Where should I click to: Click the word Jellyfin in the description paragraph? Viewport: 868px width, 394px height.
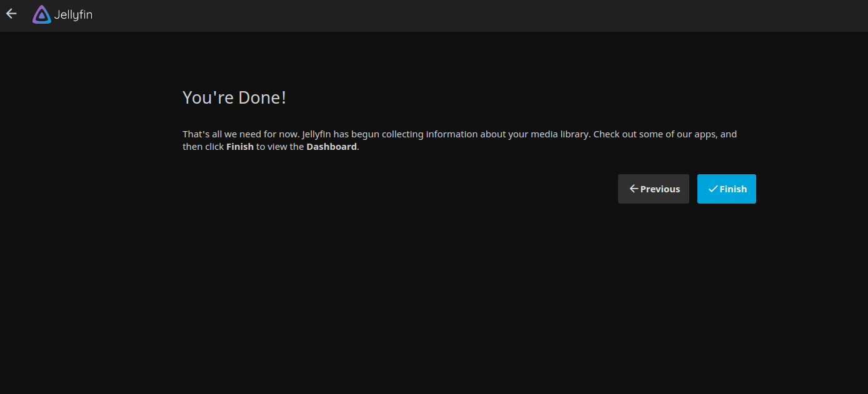click(x=317, y=134)
